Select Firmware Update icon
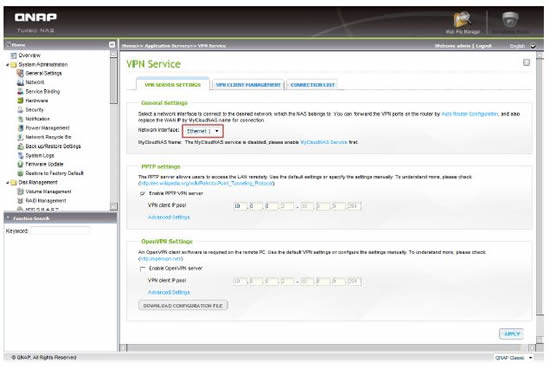The height and width of the screenshot is (369, 550). [20, 164]
